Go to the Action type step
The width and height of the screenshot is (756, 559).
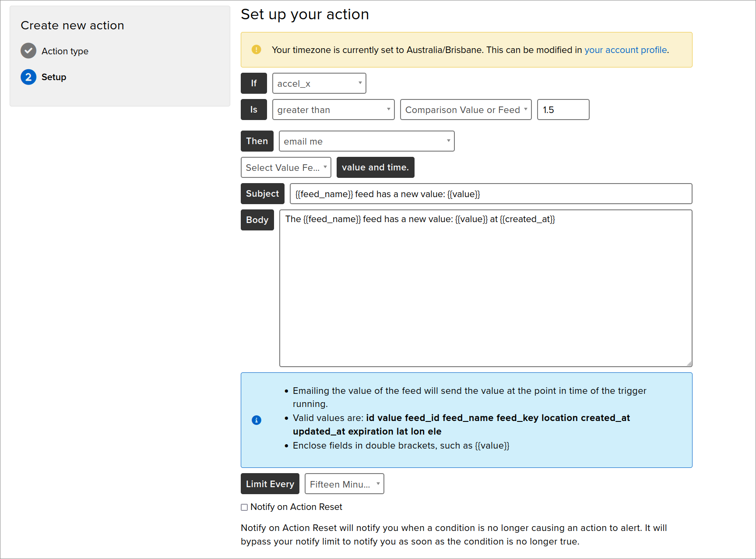tap(65, 51)
